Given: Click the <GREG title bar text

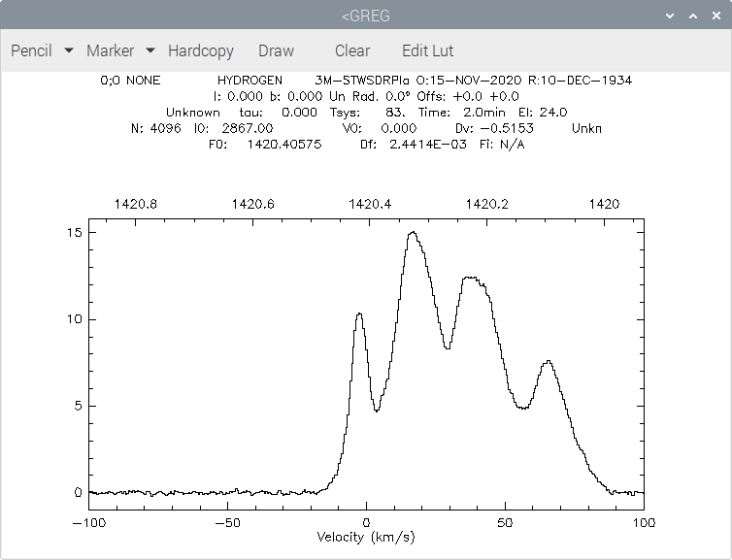Looking at the screenshot, I should [x=366, y=16].
